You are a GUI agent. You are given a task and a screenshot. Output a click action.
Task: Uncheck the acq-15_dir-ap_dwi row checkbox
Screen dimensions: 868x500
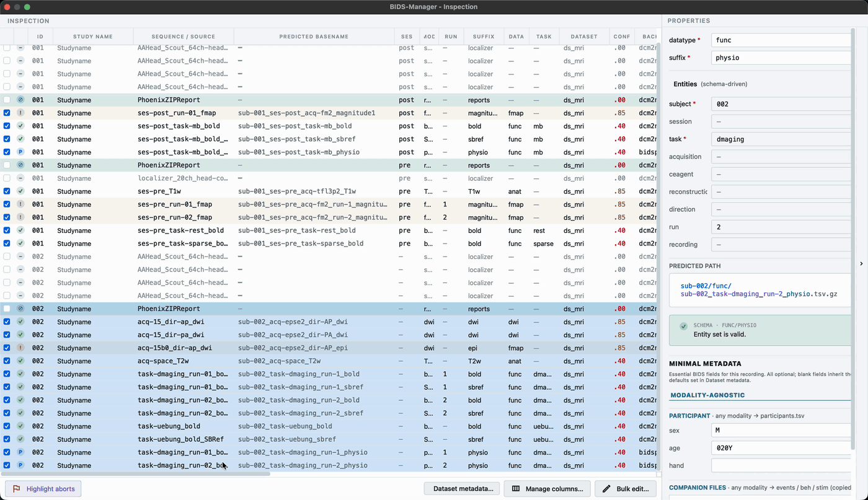tap(7, 322)
